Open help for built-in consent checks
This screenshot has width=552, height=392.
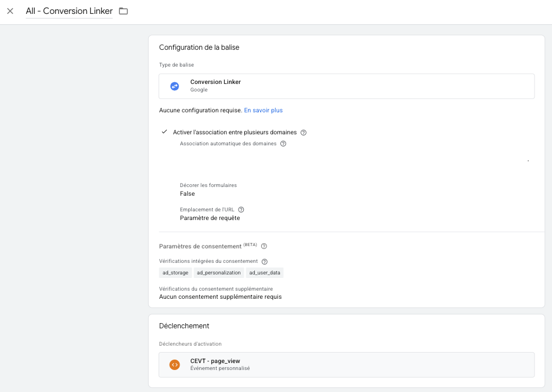click(265, 262)
